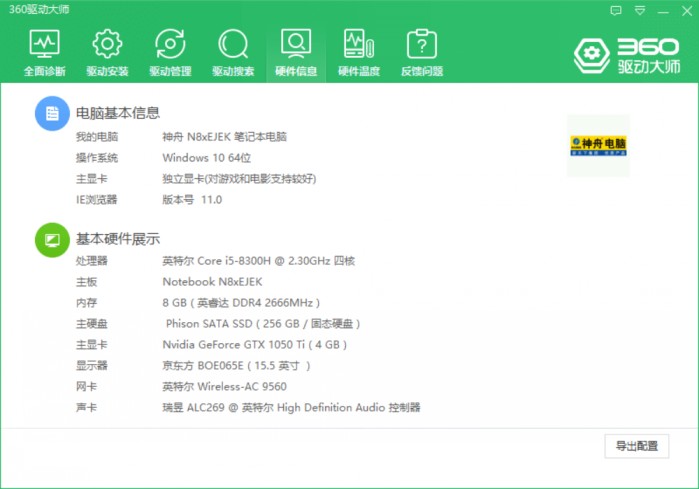Viewport: 699px width, 489px height.
Task: Click the GPU value Nvidia GeForce GTX 1050 Ti
Action: coord(255,345)
